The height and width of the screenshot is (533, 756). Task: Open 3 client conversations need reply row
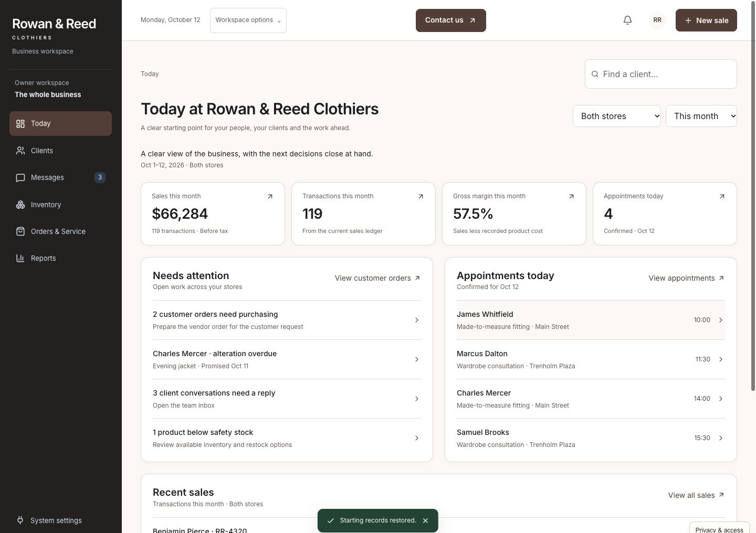pos(287,399)
